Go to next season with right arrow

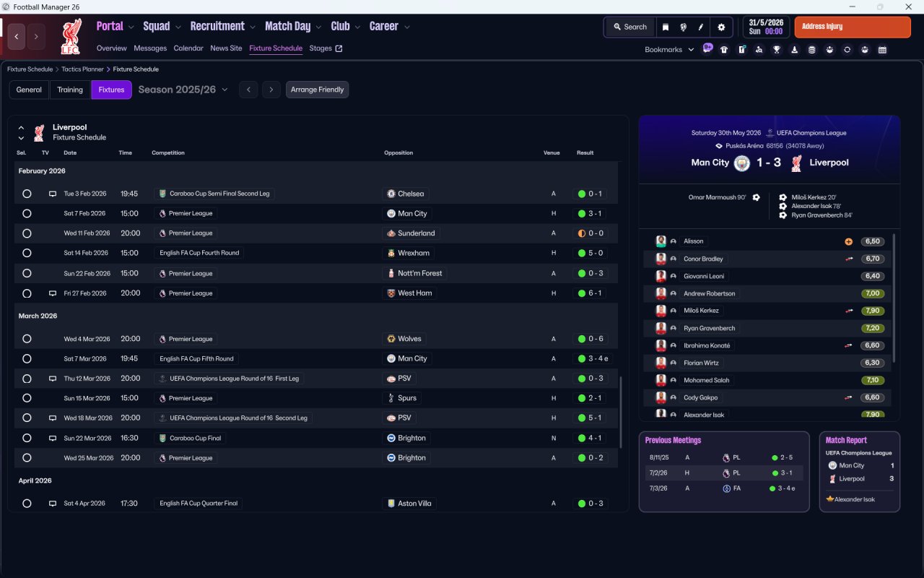click(271, 90)
